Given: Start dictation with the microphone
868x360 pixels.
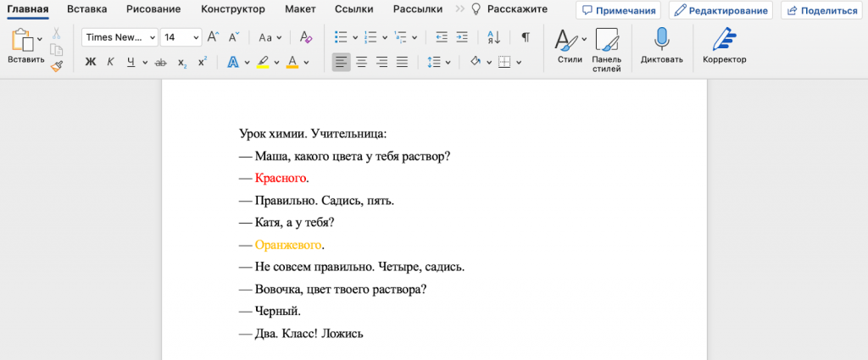Looking at the screenshot, I should coord(661,40).
